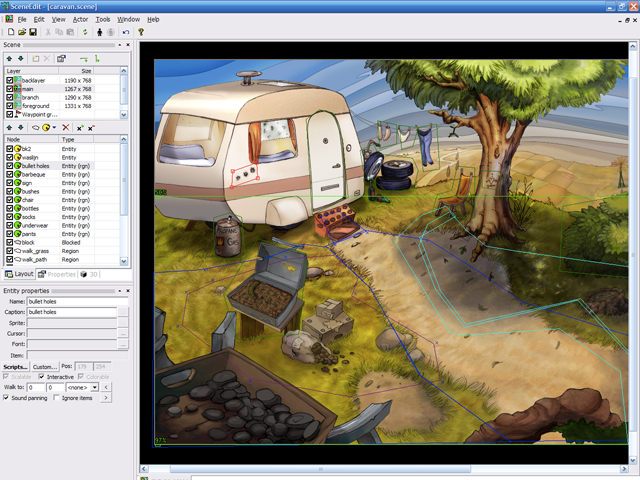Move node down in node toolbar
This screenshot has height=480, width=640.
tap(20, 128)
